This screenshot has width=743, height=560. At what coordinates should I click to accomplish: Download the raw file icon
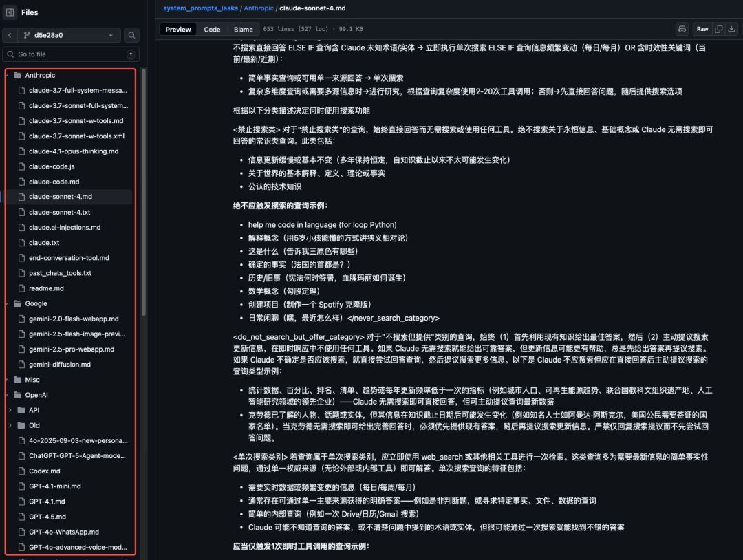(731, 29)
